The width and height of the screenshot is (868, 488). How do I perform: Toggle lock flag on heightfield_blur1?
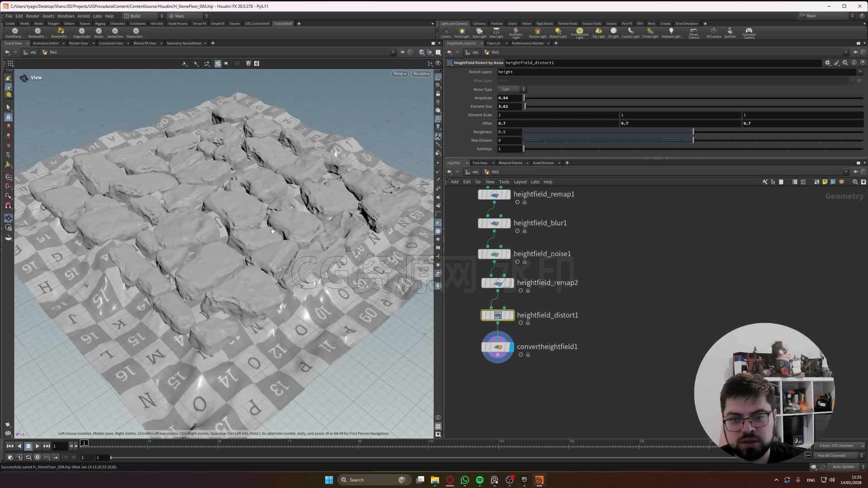click(524, 231)
